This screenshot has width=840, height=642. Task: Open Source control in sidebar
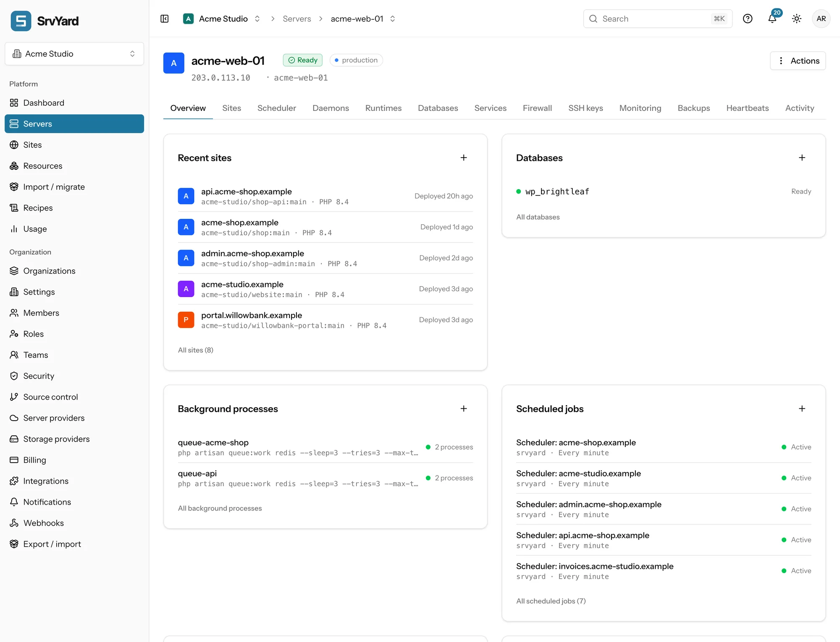[74, 397]
